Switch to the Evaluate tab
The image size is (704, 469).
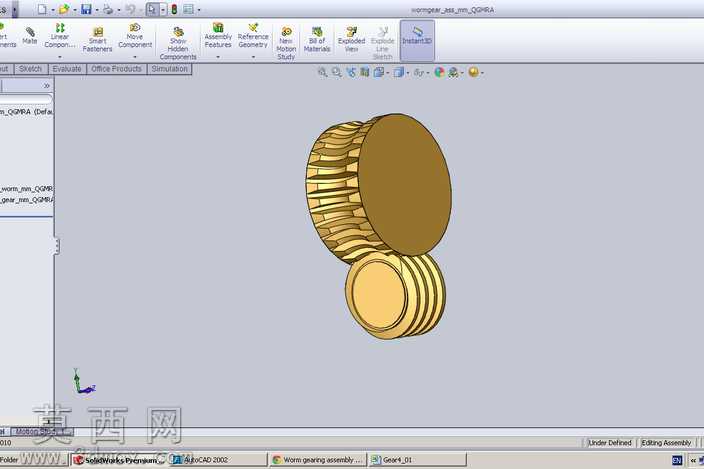click(67, 69)
